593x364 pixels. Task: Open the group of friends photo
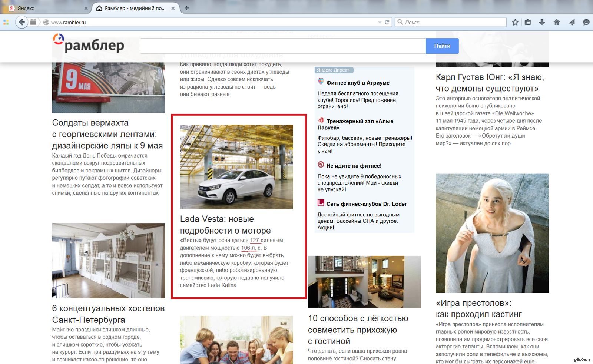pyautogui.click(x=236, y=340)
